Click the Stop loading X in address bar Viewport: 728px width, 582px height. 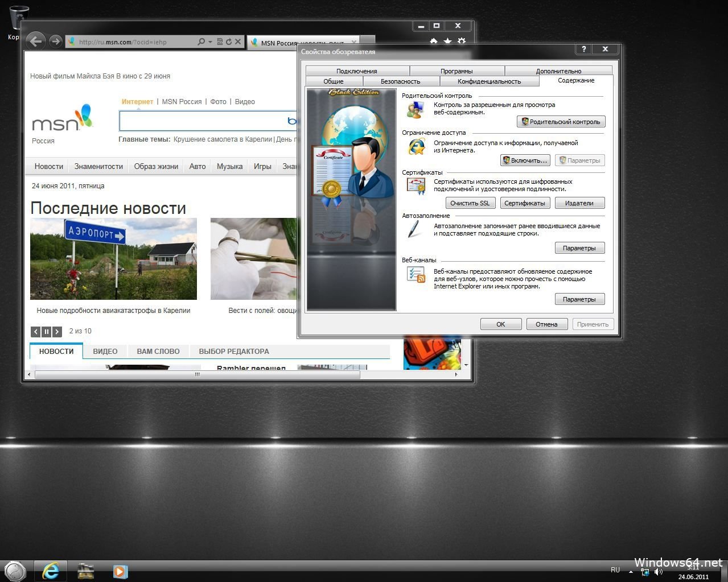(x=238, y=42)
